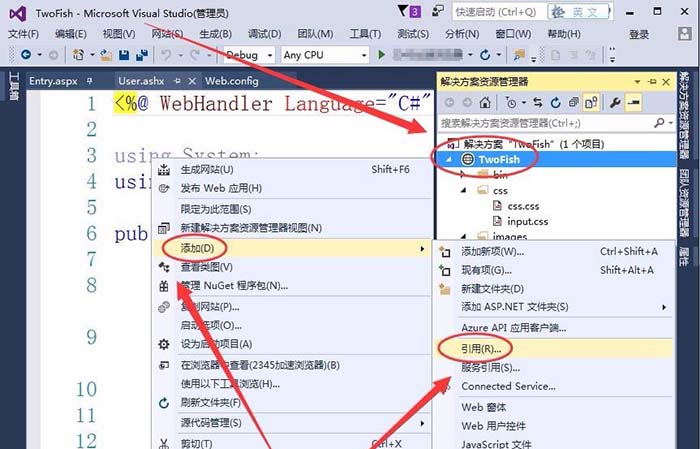Image resolution: width=700 pixels, height=449 pixels.
Task: Click Solution Explorer refresh icon
Action: point(555,103)
